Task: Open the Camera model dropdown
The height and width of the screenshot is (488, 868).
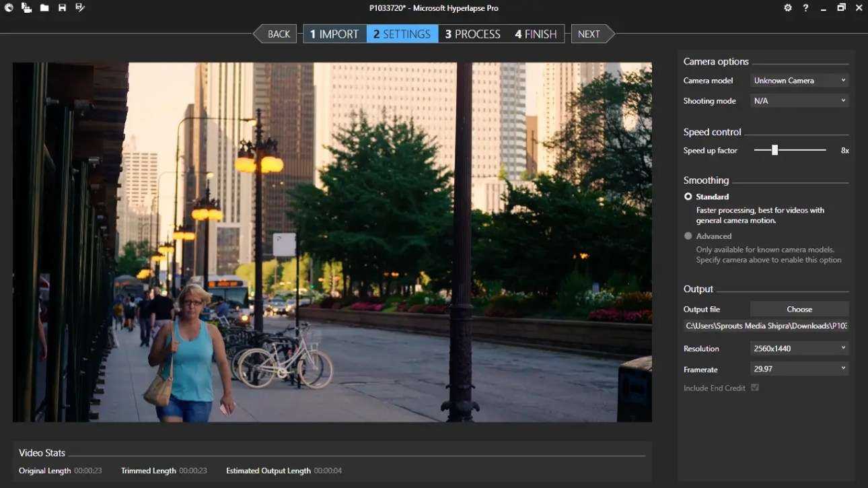Action: pyautogui.click(x=799, y=81)
